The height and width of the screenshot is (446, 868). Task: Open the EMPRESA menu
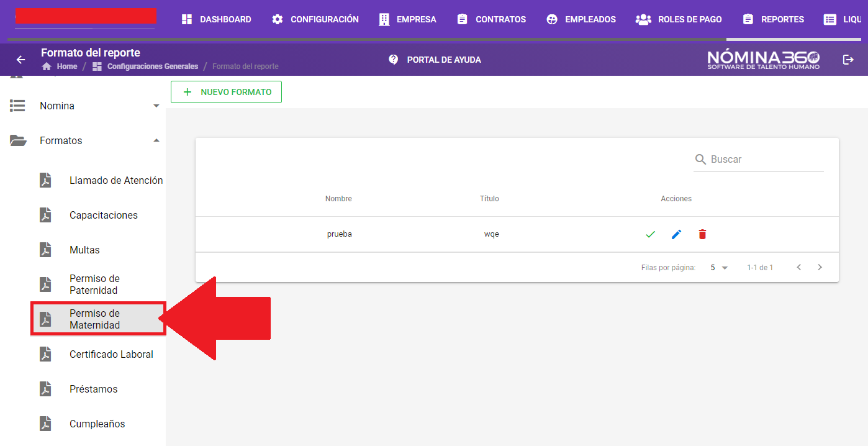pos(407,19)
